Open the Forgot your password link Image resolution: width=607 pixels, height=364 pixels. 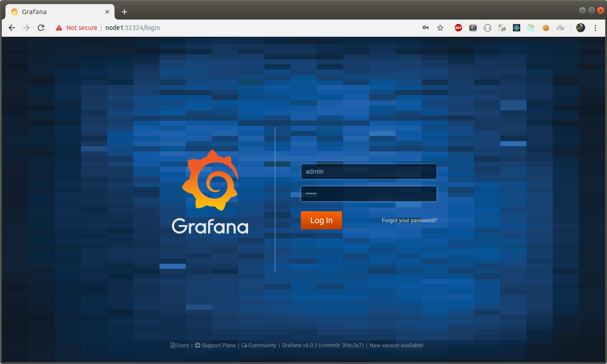409,220
